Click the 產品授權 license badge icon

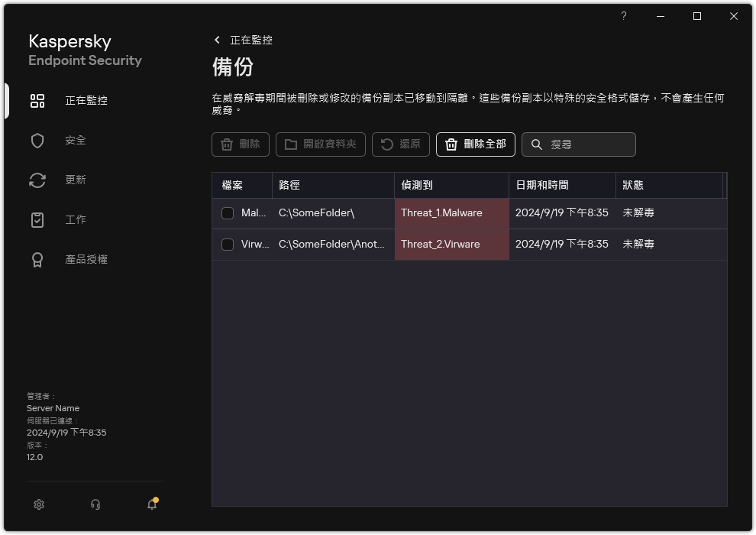(x=37, y=259)
